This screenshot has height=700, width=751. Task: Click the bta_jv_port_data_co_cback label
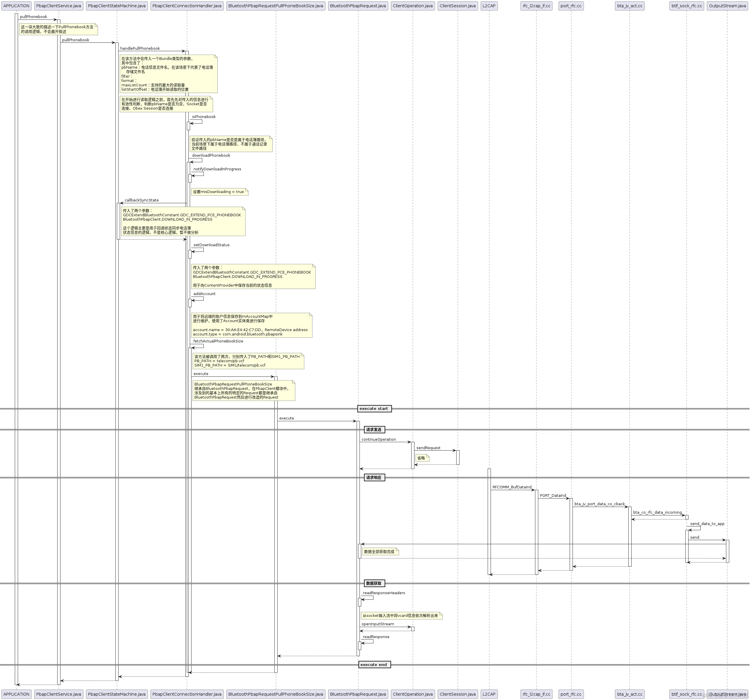tap(600, 504)
